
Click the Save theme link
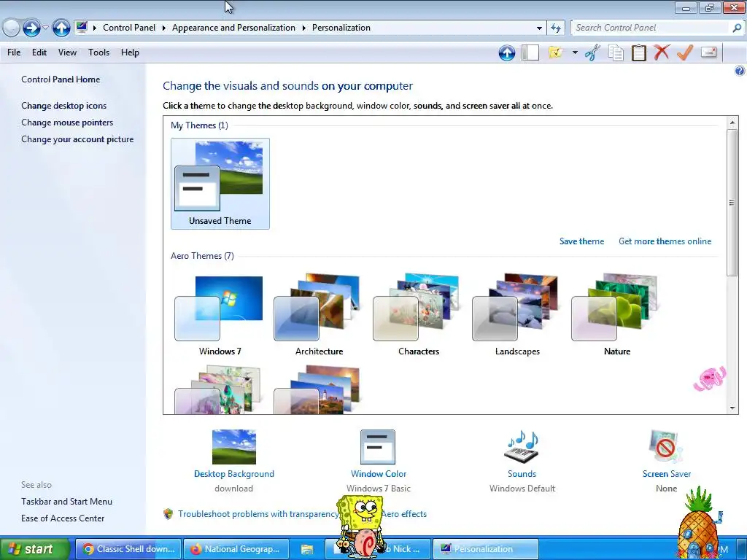(581, 241)
